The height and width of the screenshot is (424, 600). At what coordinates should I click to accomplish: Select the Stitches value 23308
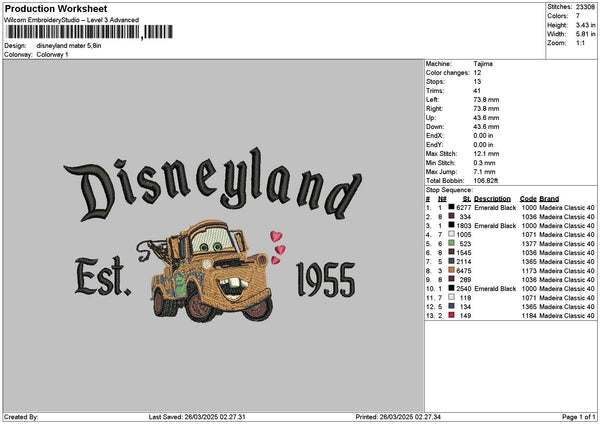[585, 7]
